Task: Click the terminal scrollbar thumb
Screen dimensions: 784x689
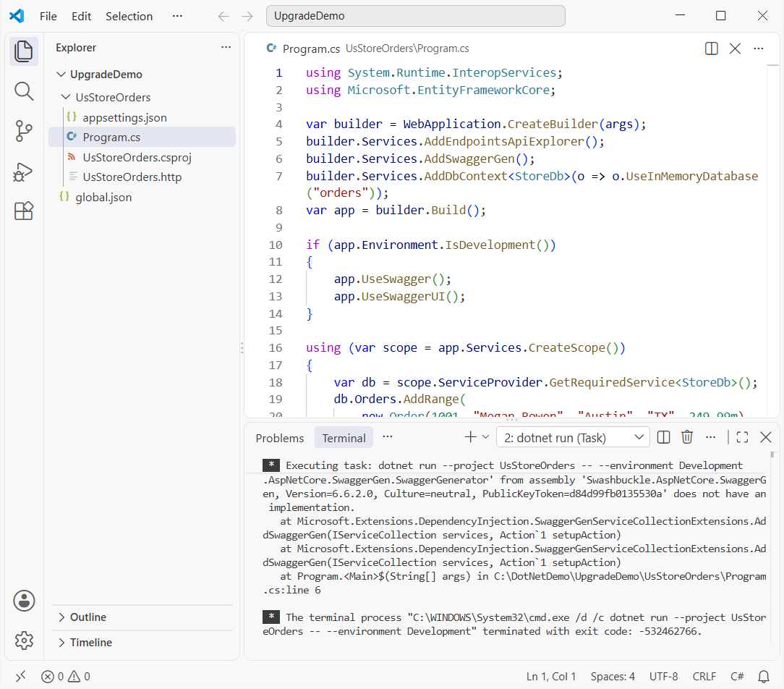Action: coord(772,455)
